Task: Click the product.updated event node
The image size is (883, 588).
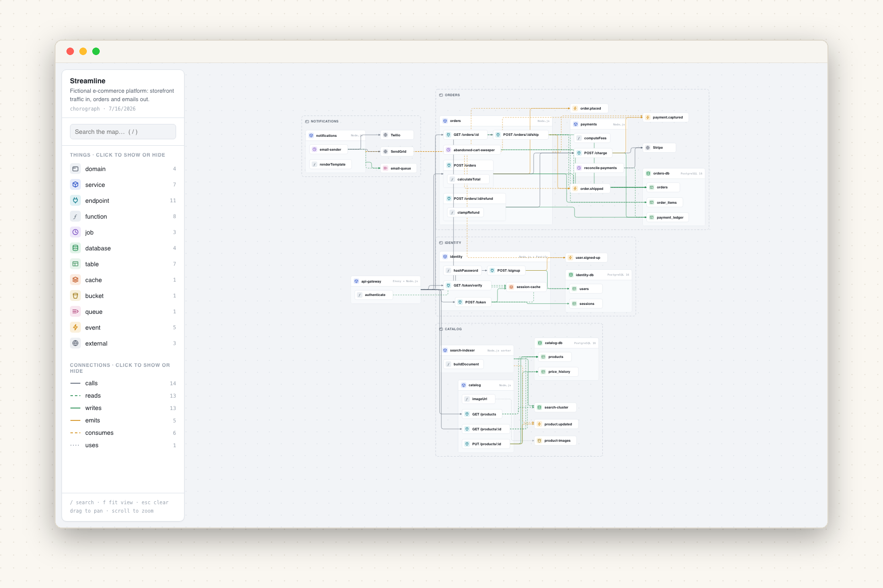Action: pos(557,424)
